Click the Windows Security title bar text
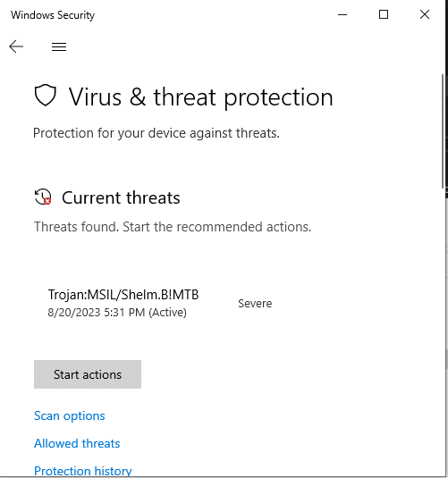Viewport: 448px width, 478px height. [x=53, y=15]
